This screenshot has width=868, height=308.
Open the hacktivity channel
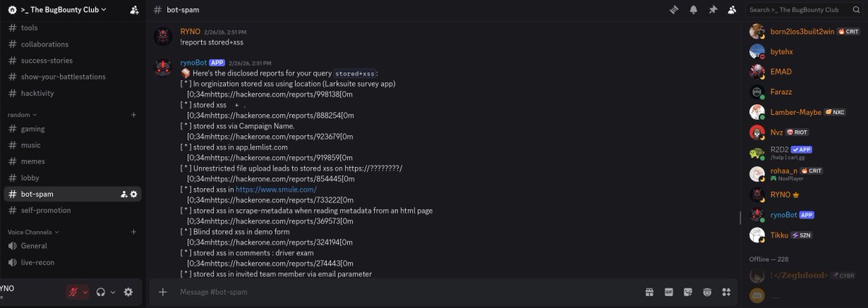click(x=72, y=93)
